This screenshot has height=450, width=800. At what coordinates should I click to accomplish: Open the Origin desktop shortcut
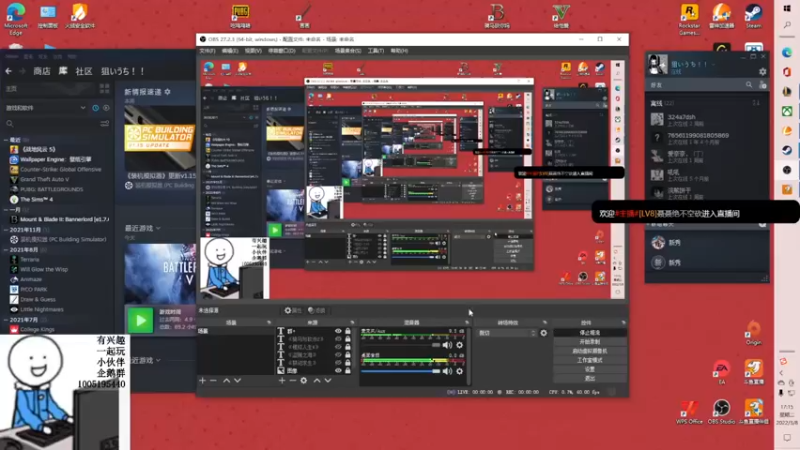[754, 334]
